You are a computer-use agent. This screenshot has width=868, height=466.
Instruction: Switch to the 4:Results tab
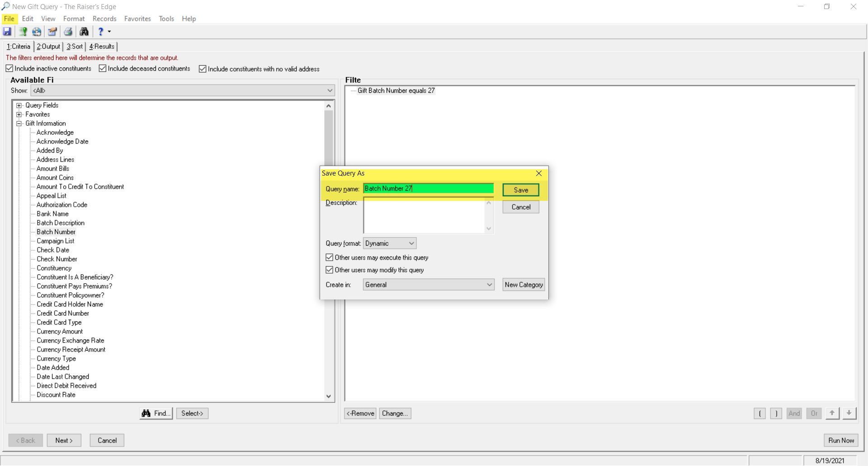click(x=102, y=46)
